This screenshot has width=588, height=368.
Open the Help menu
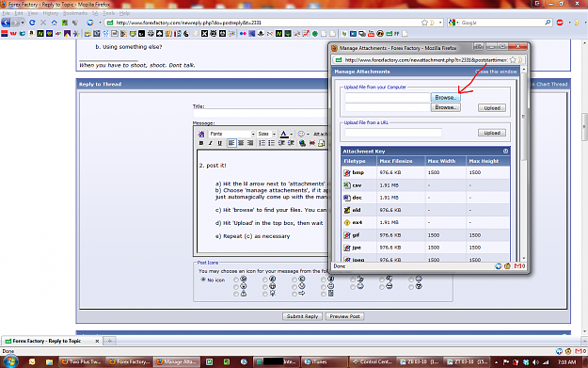click(124, 13)
